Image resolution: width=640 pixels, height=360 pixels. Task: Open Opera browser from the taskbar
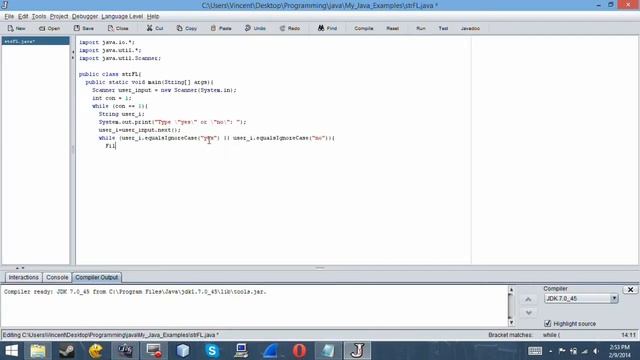[299, 351]
